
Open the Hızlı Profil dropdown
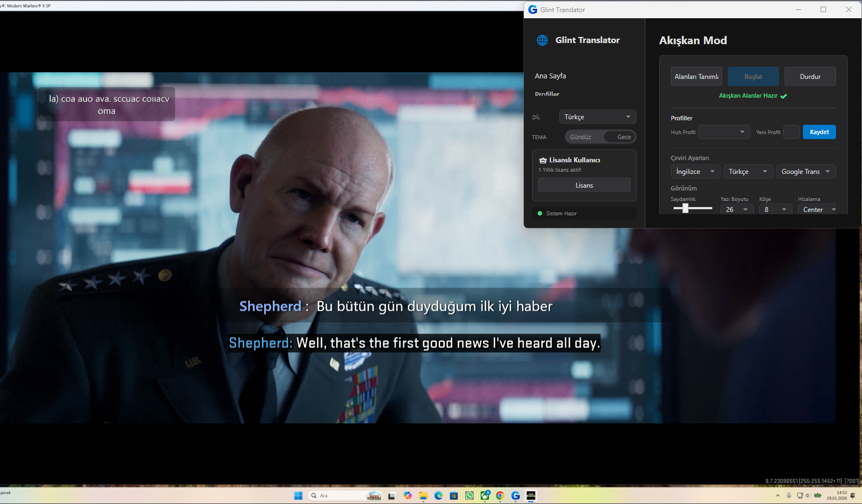[x=724, y=132]
